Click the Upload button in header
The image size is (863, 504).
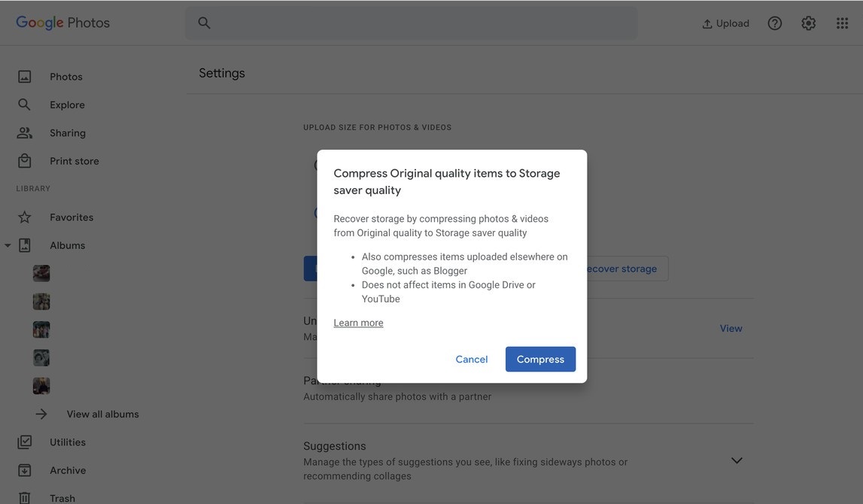click(725, 23)
